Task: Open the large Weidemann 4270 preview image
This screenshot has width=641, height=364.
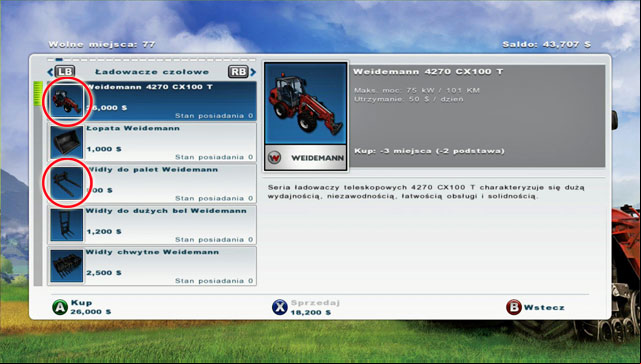Action: pos(306,103)
